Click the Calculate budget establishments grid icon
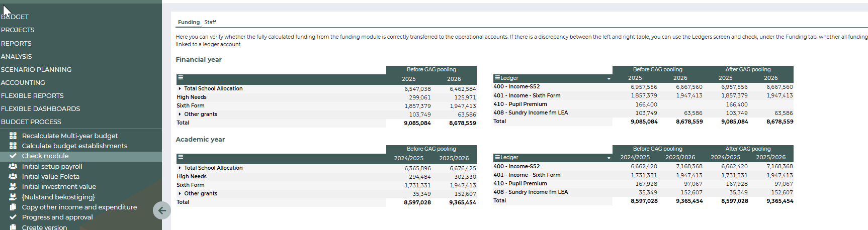 click(x=13, y=146)
